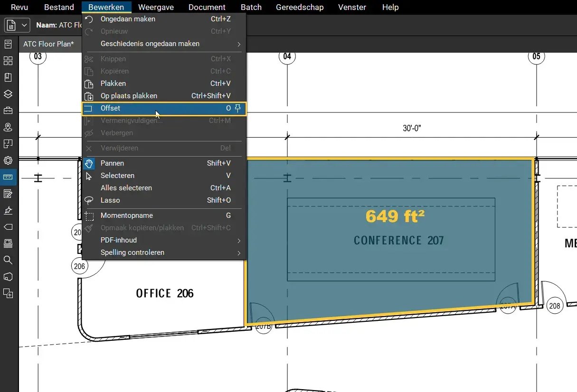The width and height of the screenshot is (577, 392).
Task: Click the paste clipboard icon next to Plakken
Action: [89, 84]
